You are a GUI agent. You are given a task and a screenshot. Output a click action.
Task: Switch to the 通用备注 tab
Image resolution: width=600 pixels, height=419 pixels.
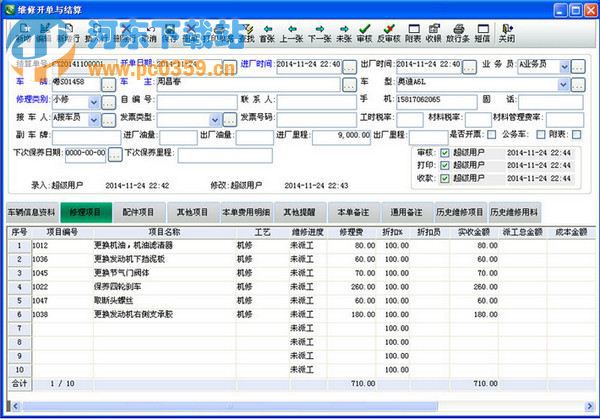click(x=407, y=212)
